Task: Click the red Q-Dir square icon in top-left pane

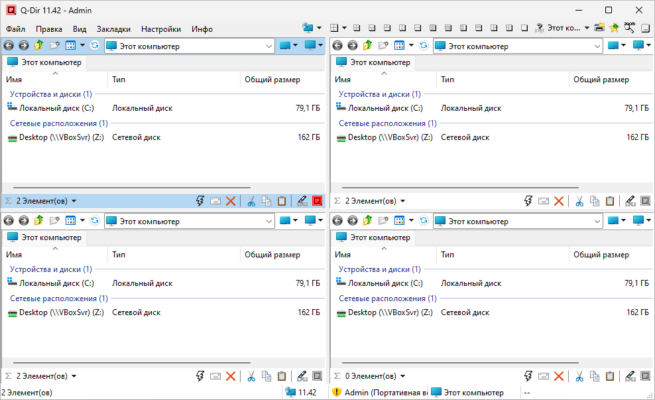Action: point(317,201)
